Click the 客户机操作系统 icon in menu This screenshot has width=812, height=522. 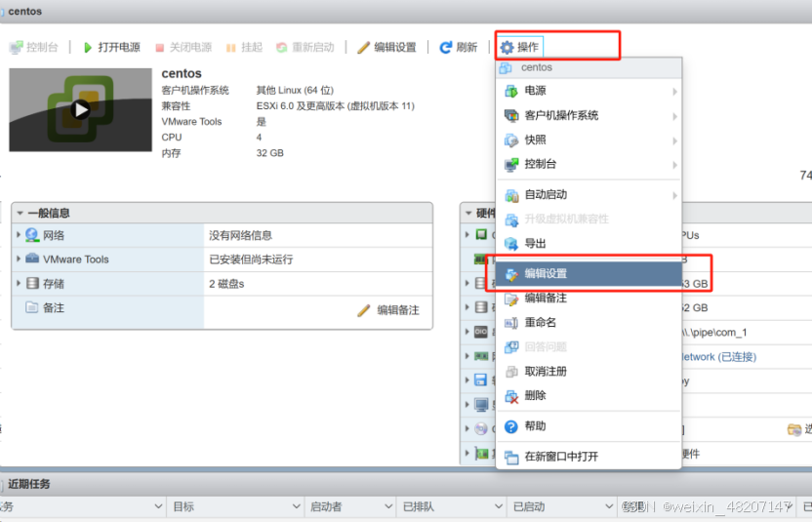(511, 115)
